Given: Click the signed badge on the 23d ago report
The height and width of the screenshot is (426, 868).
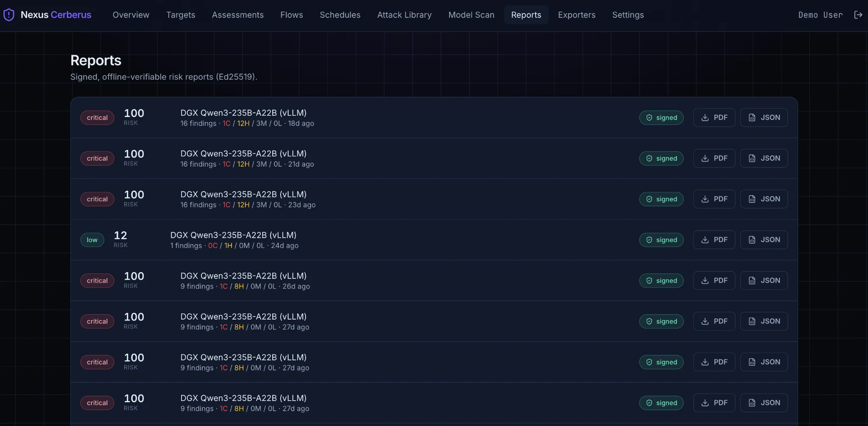Looking at the screenshot, I should [661, 199].
